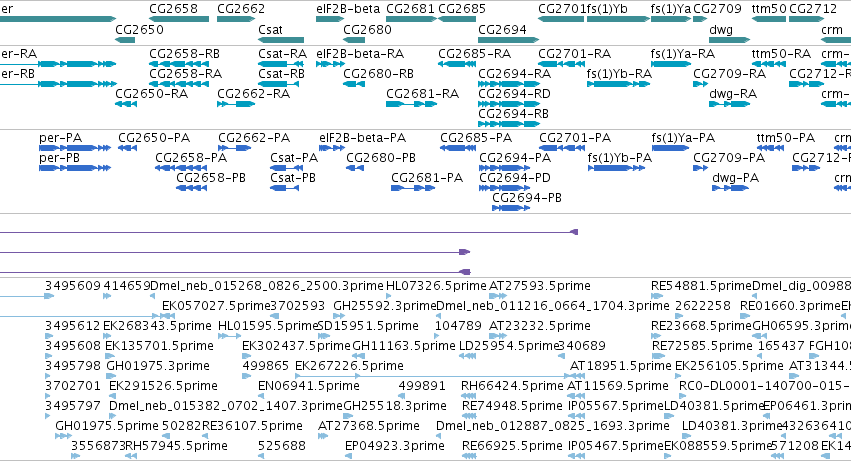851x461 pixels.
Task: Select protein fs(1)Yb-PA
Action: [x=617, y=168]
